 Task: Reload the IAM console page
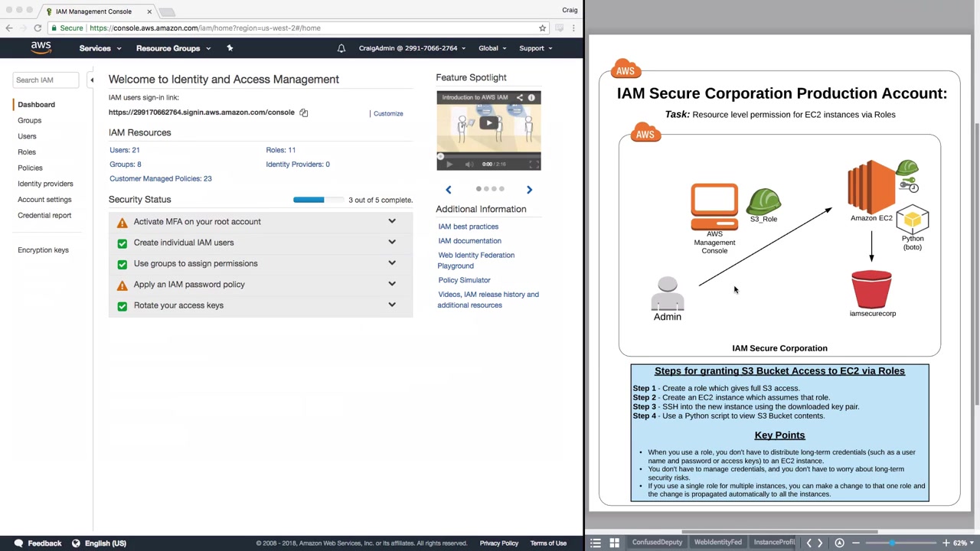click(x=38, y=28)
